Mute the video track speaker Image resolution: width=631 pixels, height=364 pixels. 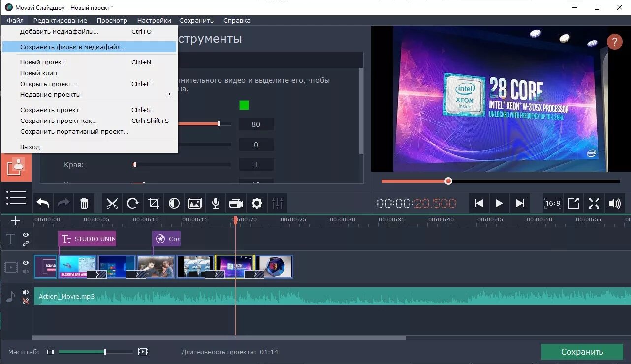point(25,272)
